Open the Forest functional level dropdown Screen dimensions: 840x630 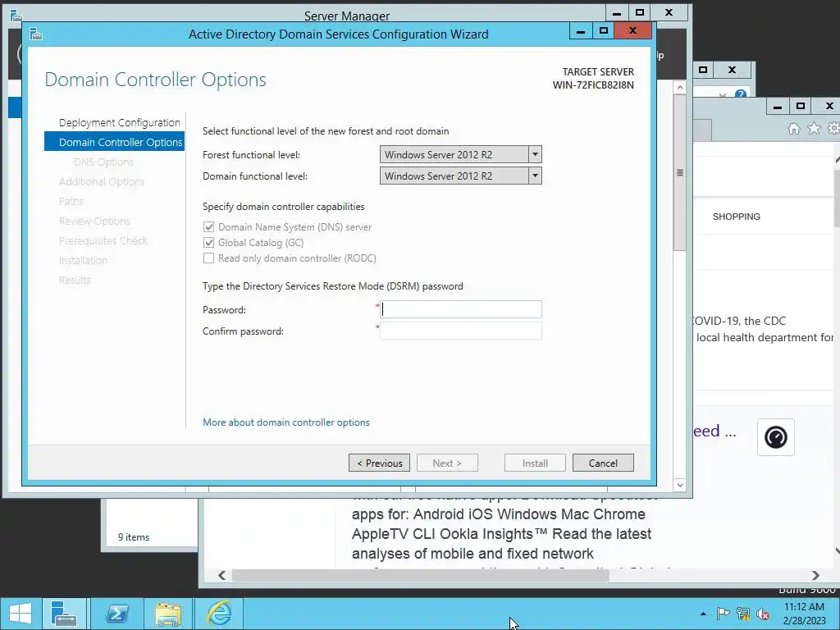(x=461, y=154)
